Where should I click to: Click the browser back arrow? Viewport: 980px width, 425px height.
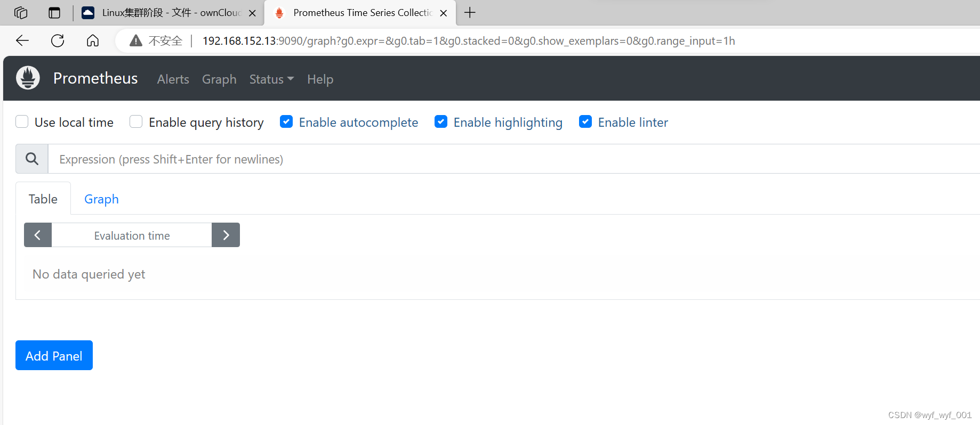coord(22,40)
